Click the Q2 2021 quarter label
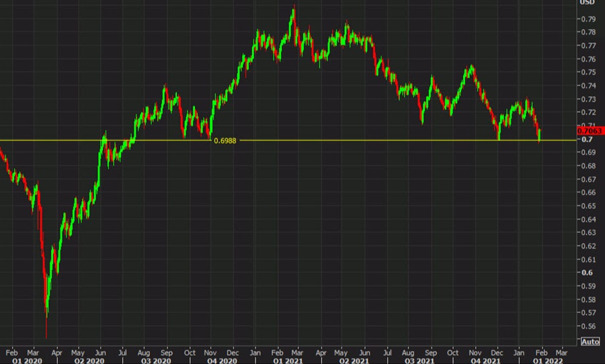Viewport: 605px width, 364px height. tap(354, 361)
